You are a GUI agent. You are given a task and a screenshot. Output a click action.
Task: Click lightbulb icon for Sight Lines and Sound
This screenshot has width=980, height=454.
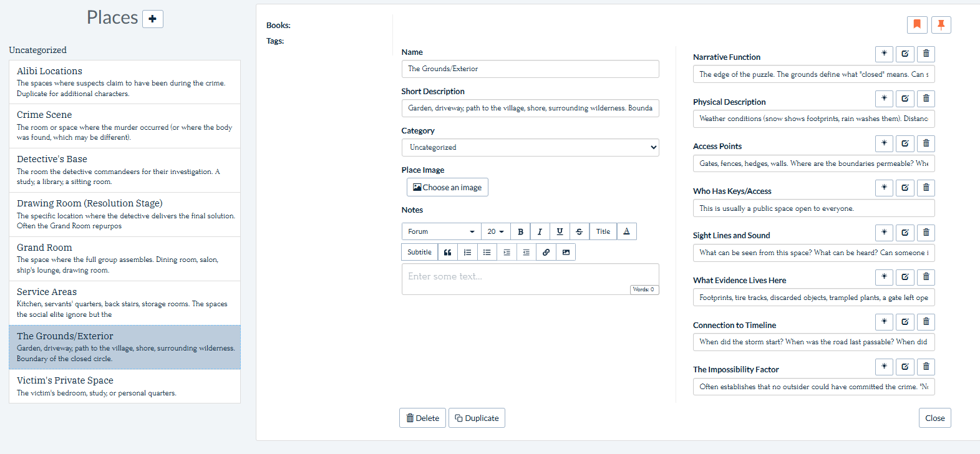(884, 233)
